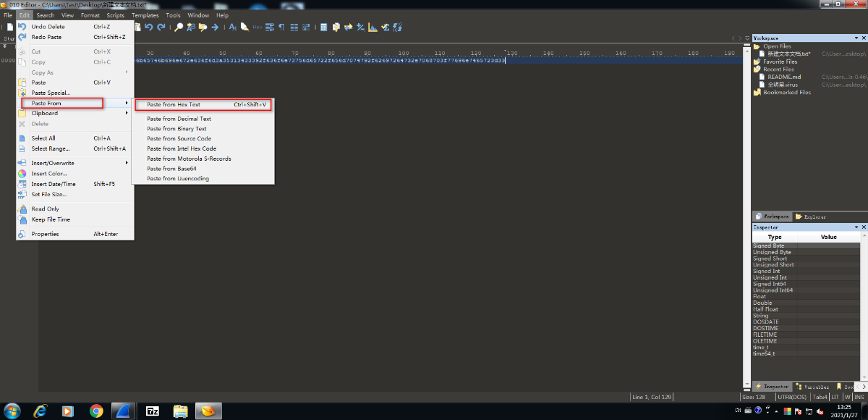
Task: Click the Checksum toolbar icon
Action: pyautogui.click(x=385, y=27)
